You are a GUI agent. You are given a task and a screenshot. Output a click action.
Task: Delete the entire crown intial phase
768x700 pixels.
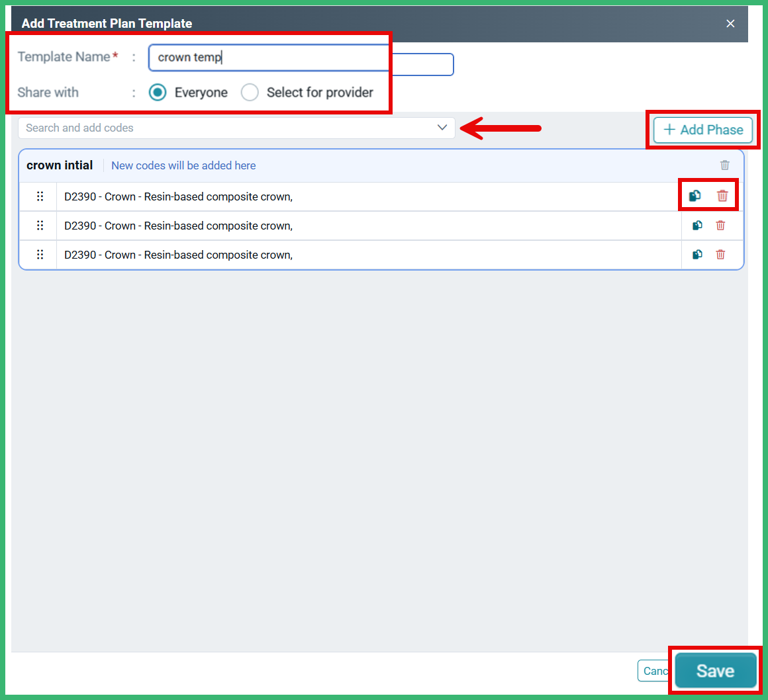click(x=724, y=165)
